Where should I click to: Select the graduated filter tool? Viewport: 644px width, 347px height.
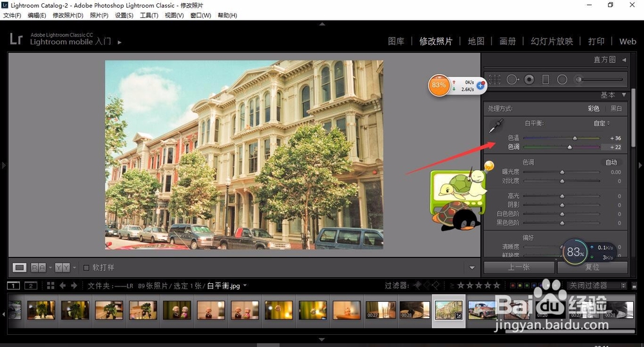point(545,79)
